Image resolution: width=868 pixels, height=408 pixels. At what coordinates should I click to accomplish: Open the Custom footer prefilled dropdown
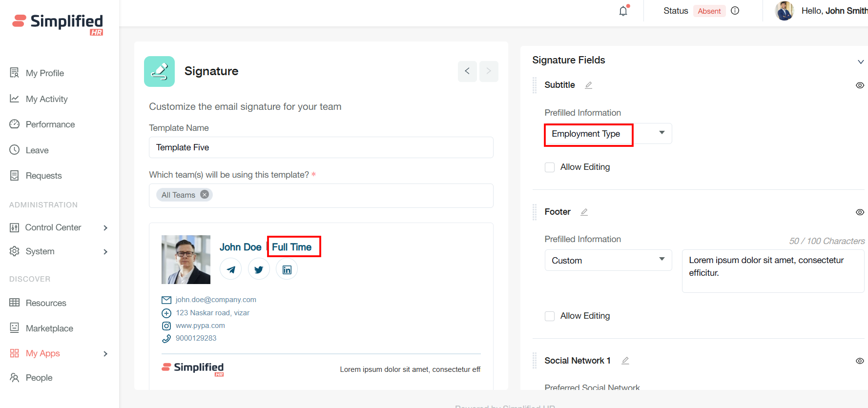pos(608,260)
